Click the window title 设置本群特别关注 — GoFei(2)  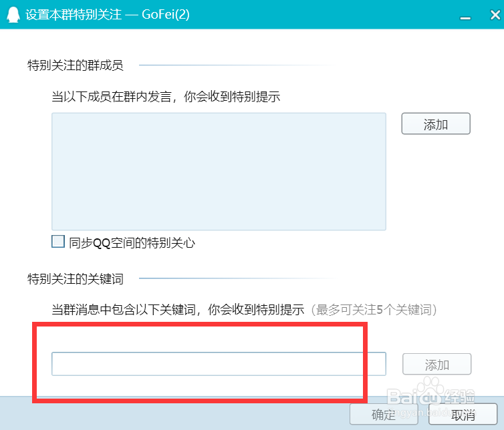pos(108,15)
